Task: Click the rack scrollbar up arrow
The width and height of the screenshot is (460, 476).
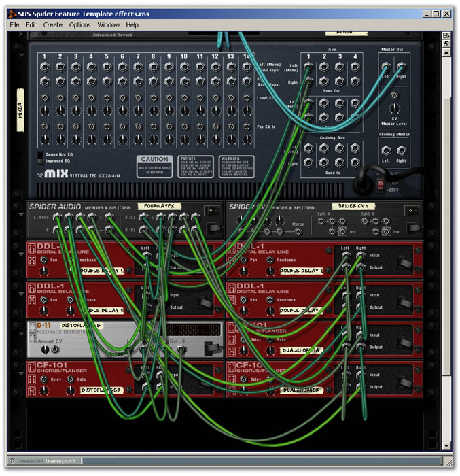Action: click(x=446, y=53)
